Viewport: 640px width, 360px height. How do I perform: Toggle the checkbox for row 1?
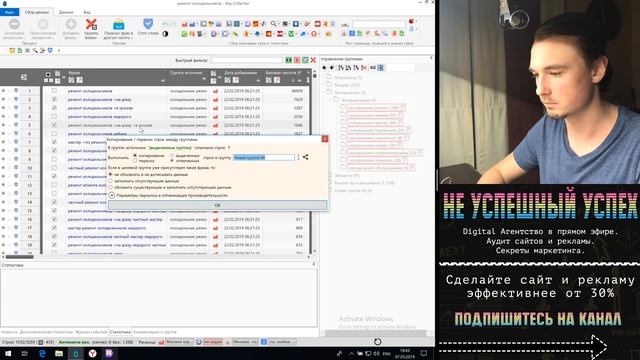coord(54,91)
